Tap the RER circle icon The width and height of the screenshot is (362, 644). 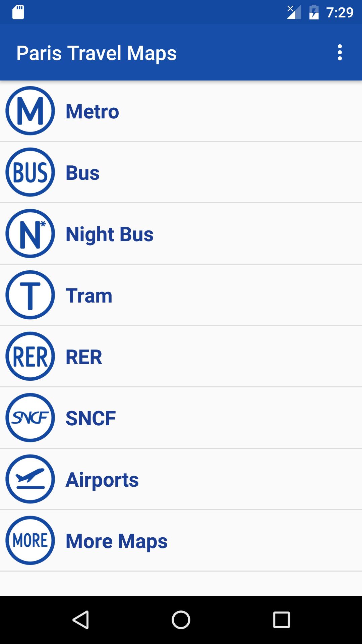[30, 357]
